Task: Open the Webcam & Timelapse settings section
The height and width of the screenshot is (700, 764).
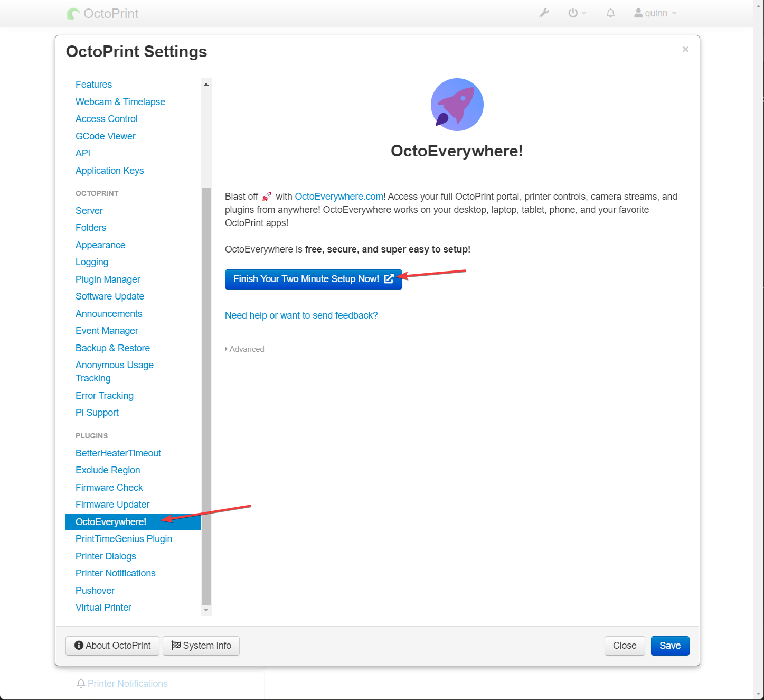Action: [x=120, y=101]
